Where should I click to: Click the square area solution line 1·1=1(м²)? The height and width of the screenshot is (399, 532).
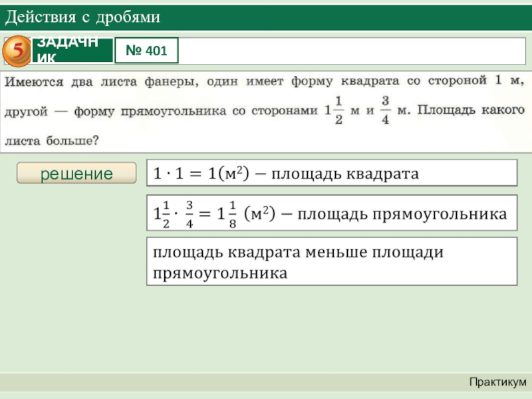(332, 173)
